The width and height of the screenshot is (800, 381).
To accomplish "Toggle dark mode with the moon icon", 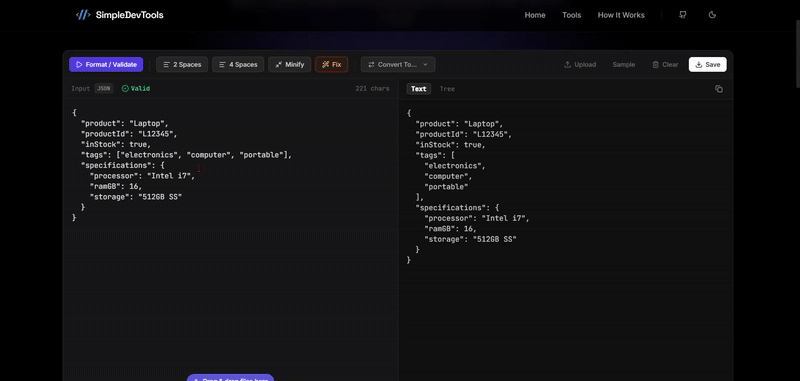I will tap(712, 15).
